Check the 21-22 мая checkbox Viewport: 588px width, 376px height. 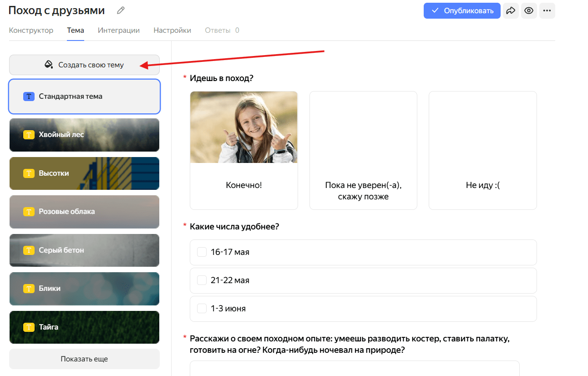click(x=202, y=280)
